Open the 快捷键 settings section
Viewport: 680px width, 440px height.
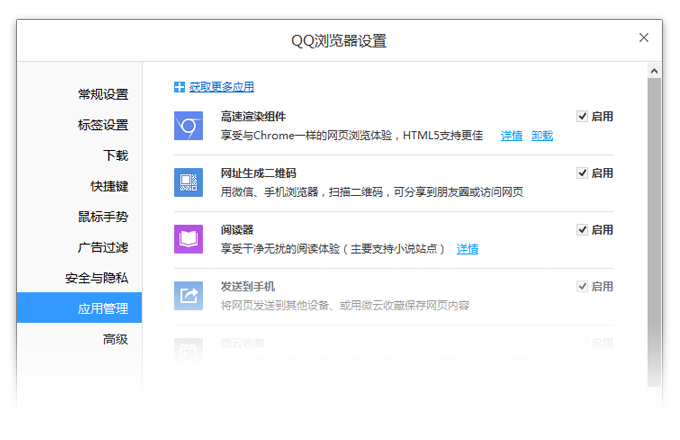109,186
